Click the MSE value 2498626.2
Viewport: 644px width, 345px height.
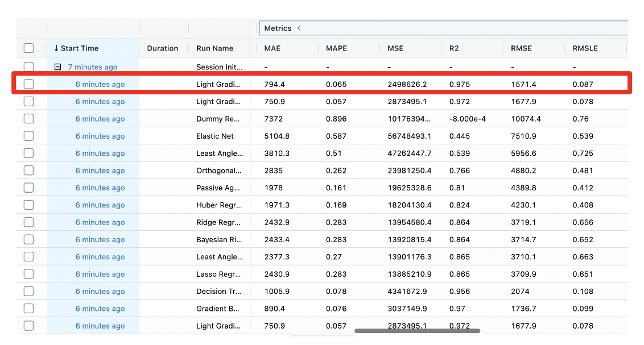click(407, 84)
